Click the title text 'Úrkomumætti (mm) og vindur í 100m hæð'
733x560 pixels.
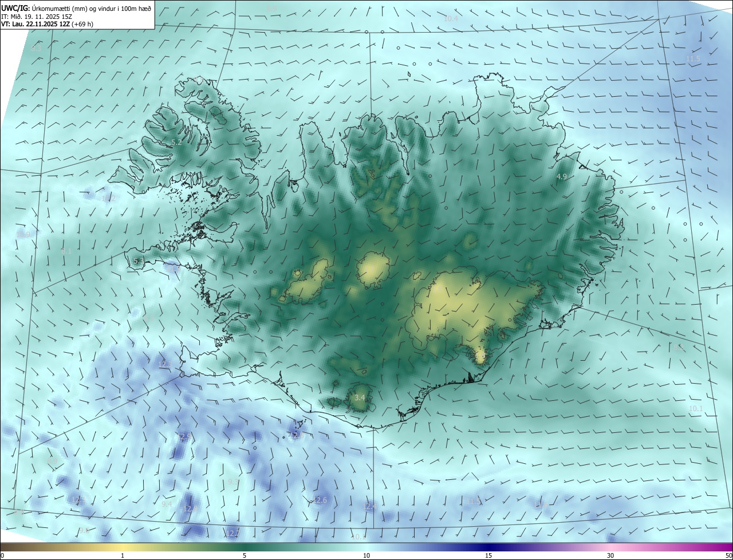pyautogui.click(x=92, y=8)
